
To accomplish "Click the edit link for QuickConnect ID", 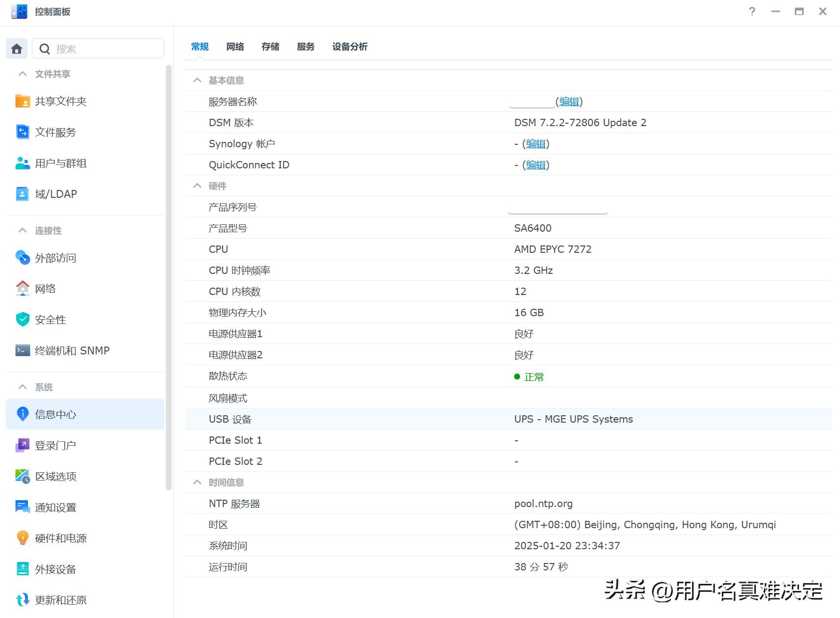I will click(536, 165).
